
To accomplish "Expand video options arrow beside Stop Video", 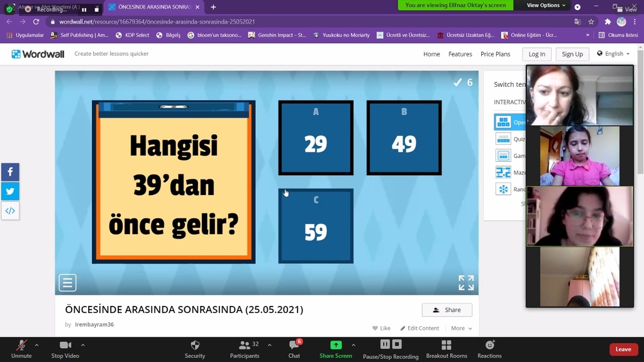I will click(x=83, y=345).
